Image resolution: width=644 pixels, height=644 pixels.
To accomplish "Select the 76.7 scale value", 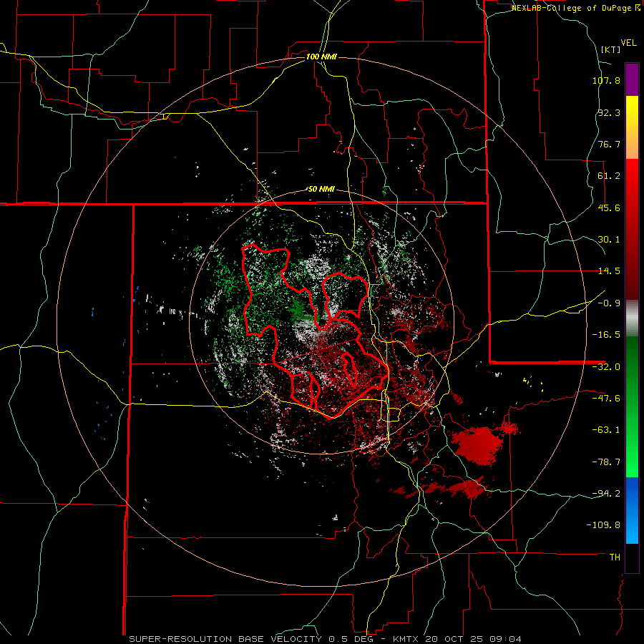I will 609,144.
